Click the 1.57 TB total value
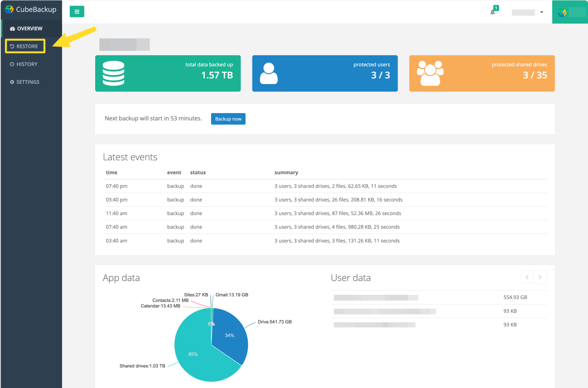 pyautogui.click(x=217, y=75)
